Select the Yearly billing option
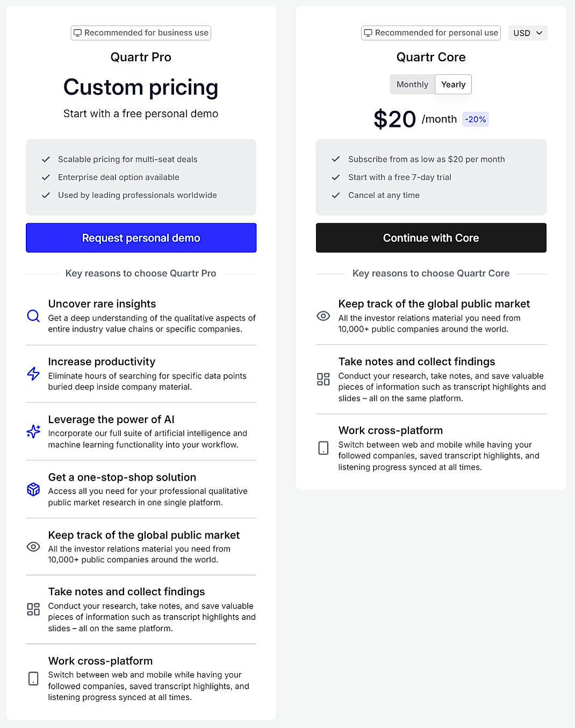The image size is (575, 728). (x=453, y=84)
